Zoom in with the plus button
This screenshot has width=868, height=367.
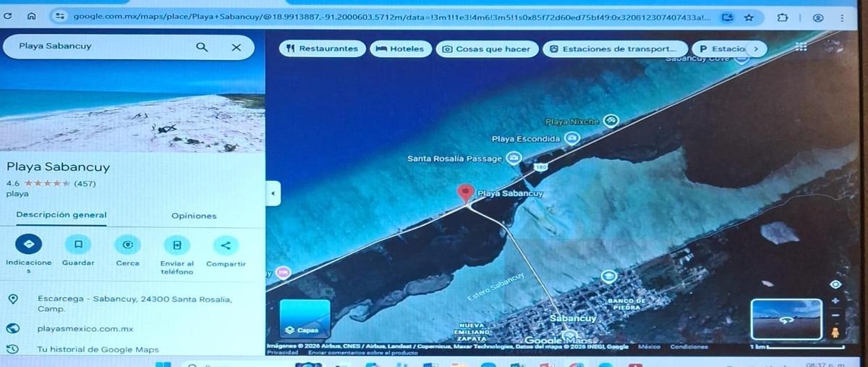tap(835, 300)
